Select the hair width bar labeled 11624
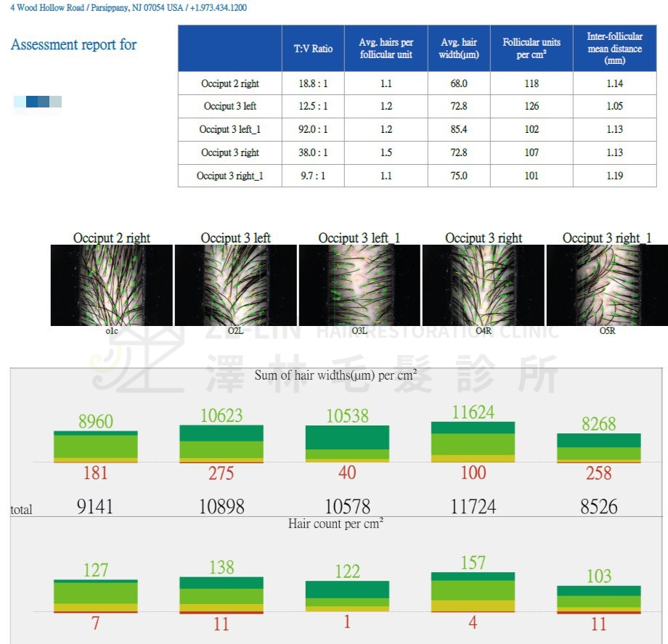 click(473, 441)
